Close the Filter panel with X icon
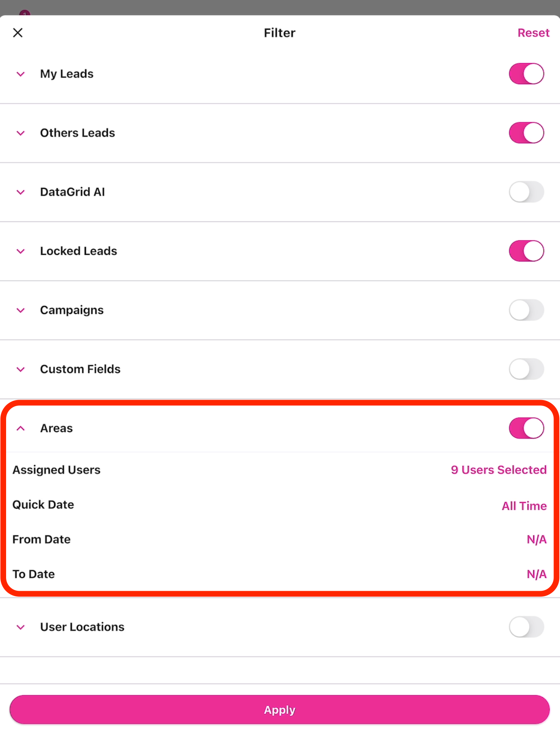This screenshot has width=560, height=731. [x=18, y=33]
